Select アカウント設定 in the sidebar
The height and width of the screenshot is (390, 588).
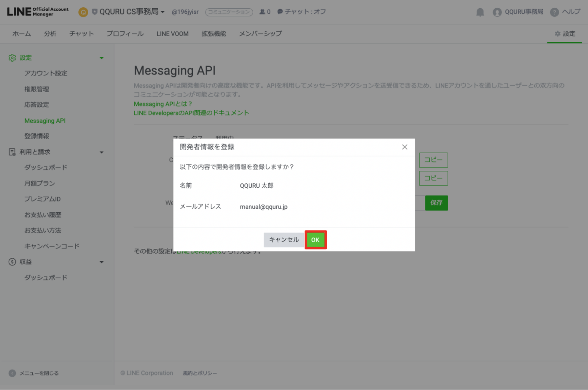46,73
